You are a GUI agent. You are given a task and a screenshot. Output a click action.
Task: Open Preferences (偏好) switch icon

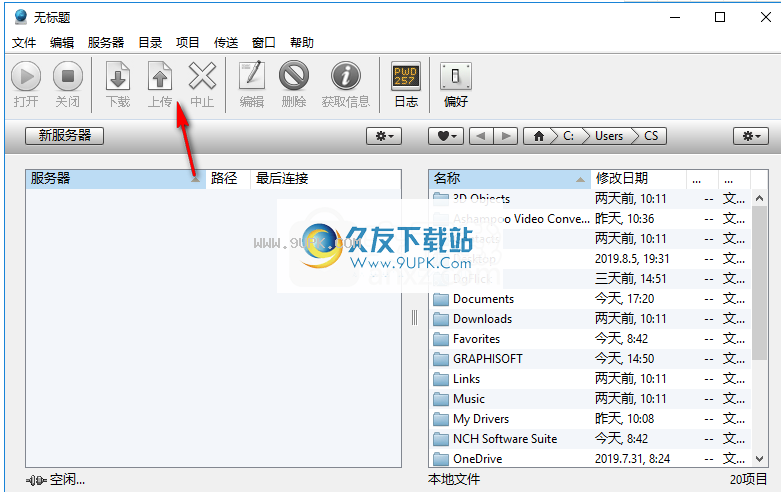tap(455, 77)
